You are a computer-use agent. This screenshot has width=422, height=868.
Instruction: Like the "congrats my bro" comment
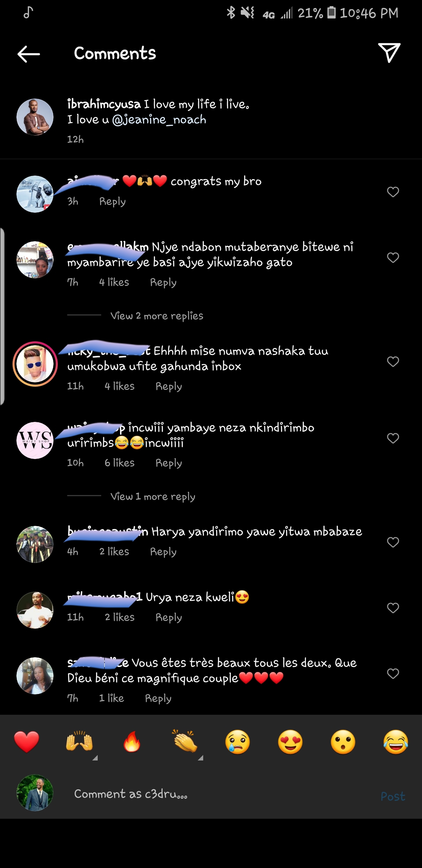(x=393, y=192)
